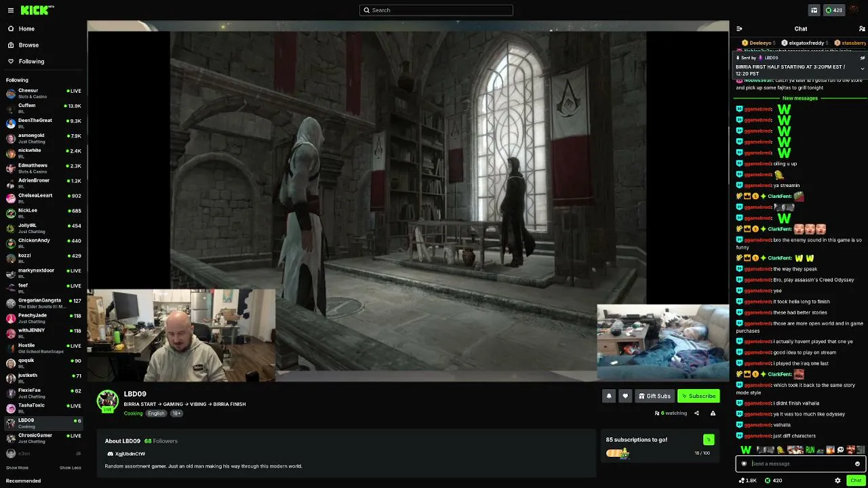Focus the Send a message input

[800, 464]
